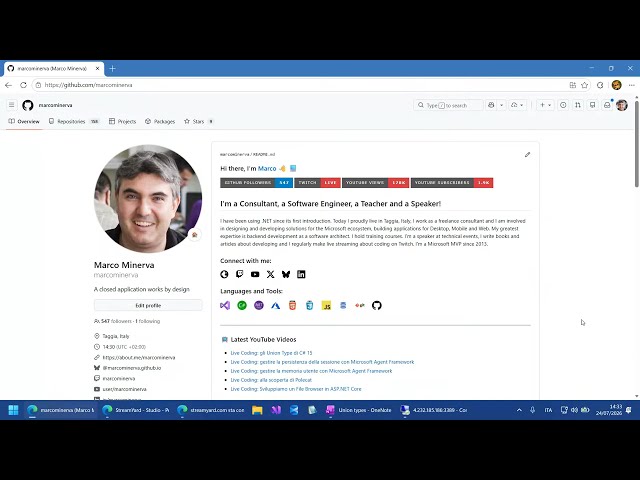
Task: Click the Edit profile button
Action: coord(148,305)
